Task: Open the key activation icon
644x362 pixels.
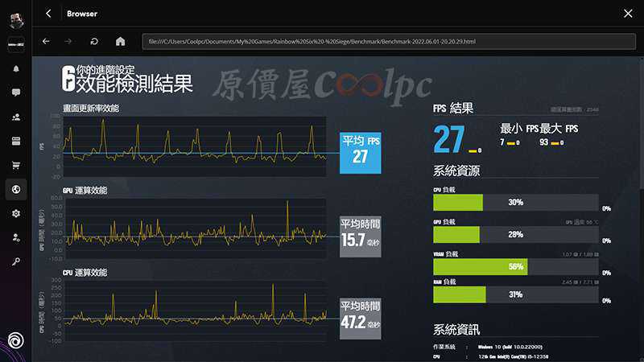Action: click(16, 261)
